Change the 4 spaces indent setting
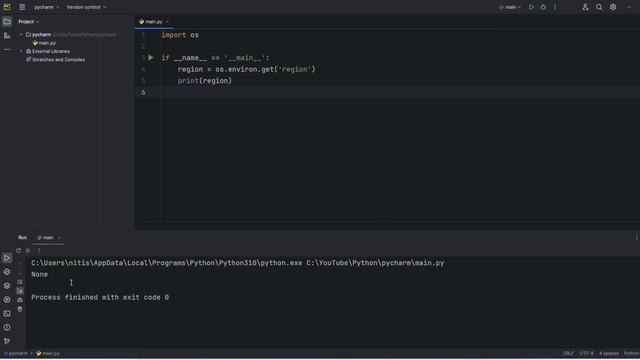This screenshot has height=360, width=640. 609,353
